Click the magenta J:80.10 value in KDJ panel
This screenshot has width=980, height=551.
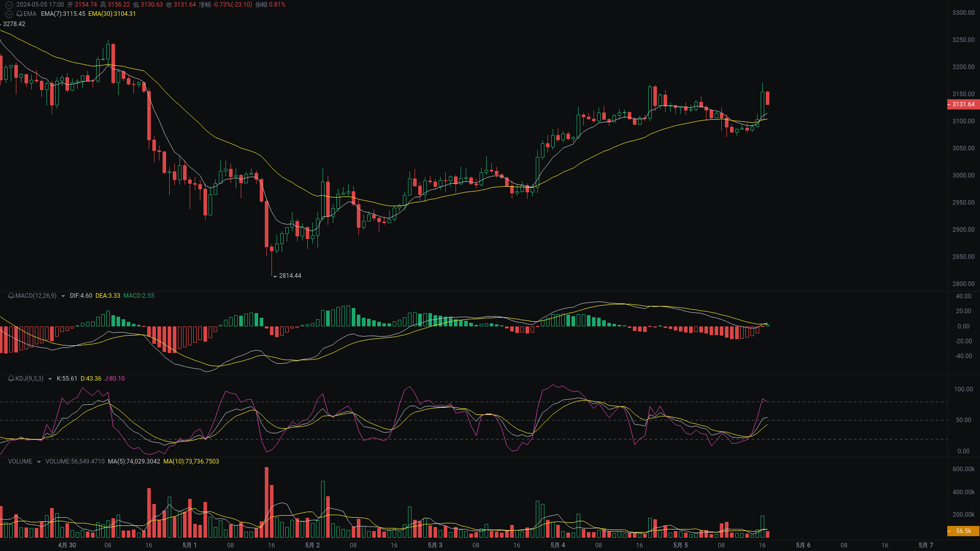click(113, 379)
